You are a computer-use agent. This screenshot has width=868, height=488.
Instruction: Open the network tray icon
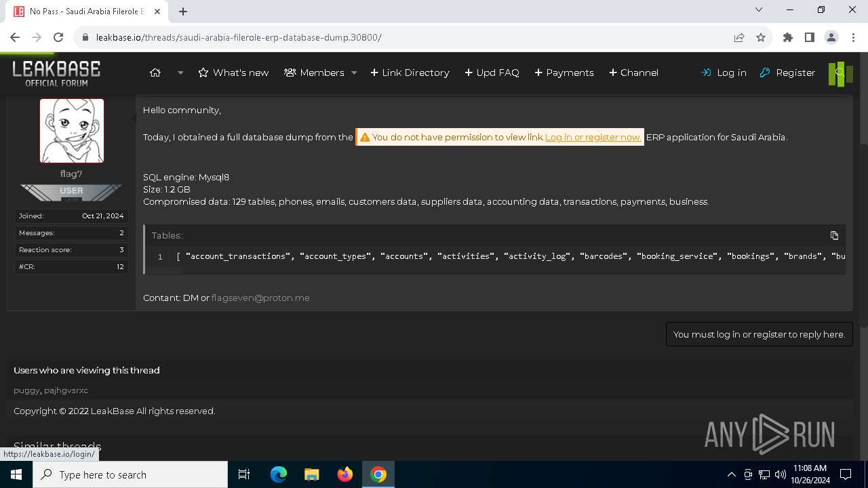(x=764, y=474)
